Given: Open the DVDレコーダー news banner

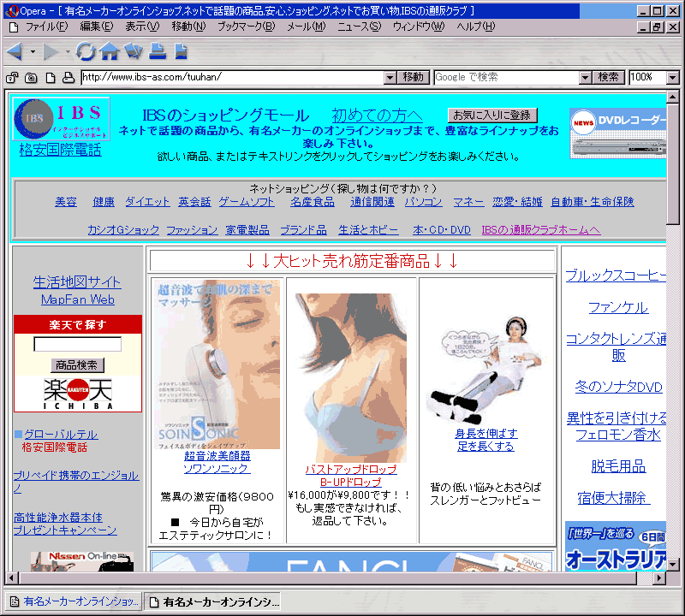Looking at the screenshot, I should pos(617,133).
